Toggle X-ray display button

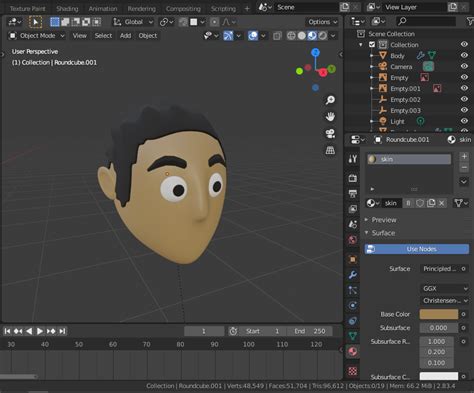click(x=277, y=36)
